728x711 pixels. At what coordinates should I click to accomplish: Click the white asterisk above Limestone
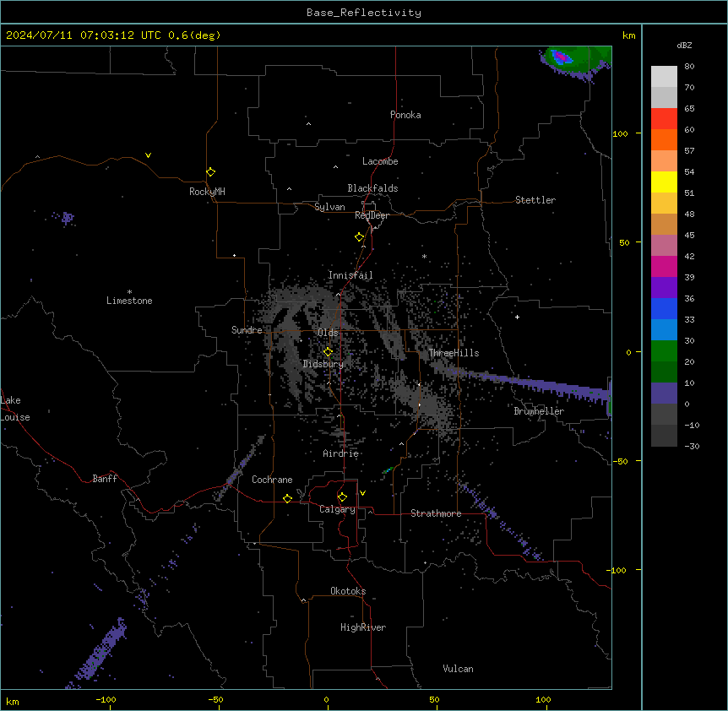[129, 292]
